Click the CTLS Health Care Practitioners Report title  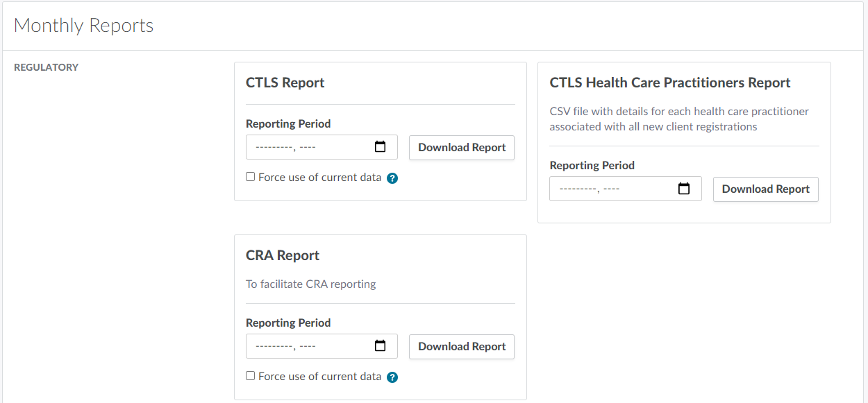point(669,83)
